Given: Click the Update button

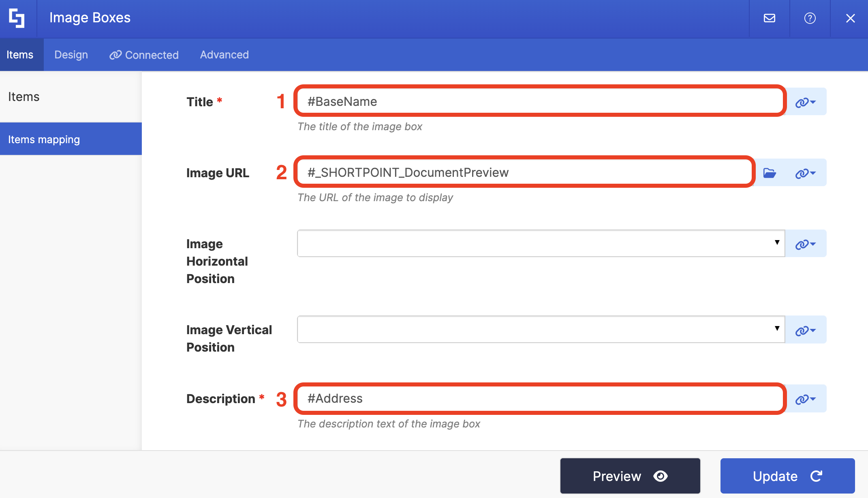Looking at the screenshot, I should [787, 476].
